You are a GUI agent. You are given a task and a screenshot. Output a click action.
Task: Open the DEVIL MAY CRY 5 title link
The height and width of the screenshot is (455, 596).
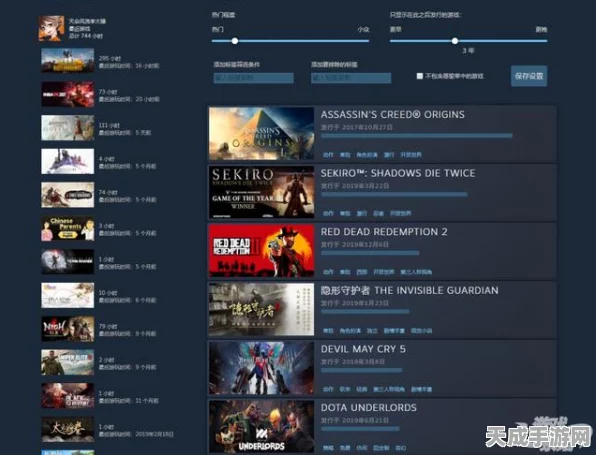pyautogui.click(x=363, y=349)
